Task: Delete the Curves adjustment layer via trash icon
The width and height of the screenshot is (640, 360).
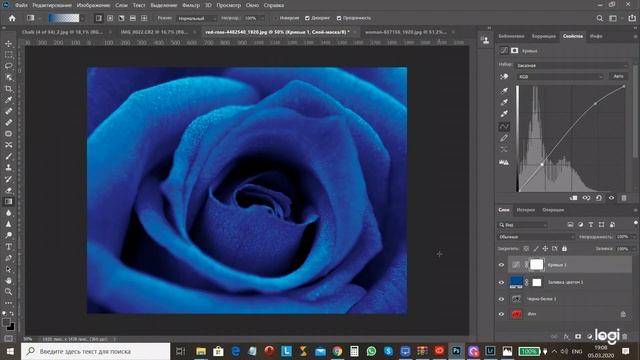Action: [x=624, y=198]
